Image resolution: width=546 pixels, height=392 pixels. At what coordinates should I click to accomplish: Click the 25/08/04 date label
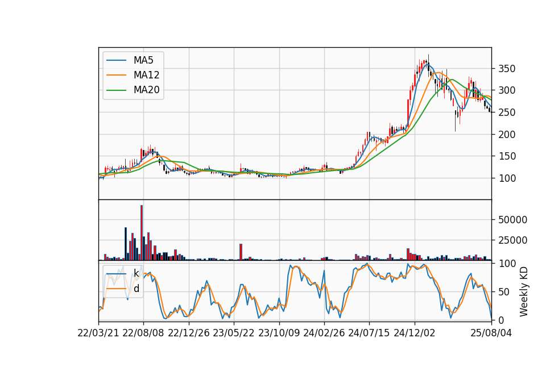pos(491,333)
